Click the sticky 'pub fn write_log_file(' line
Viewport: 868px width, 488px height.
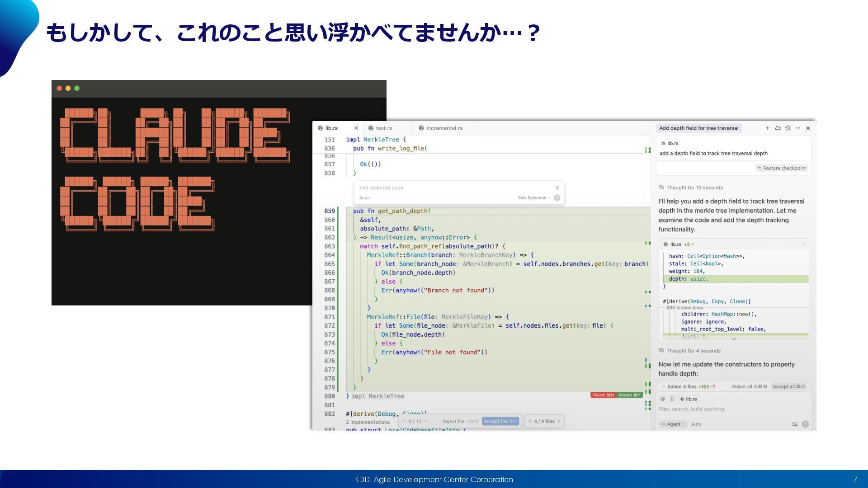pos(390,149)
